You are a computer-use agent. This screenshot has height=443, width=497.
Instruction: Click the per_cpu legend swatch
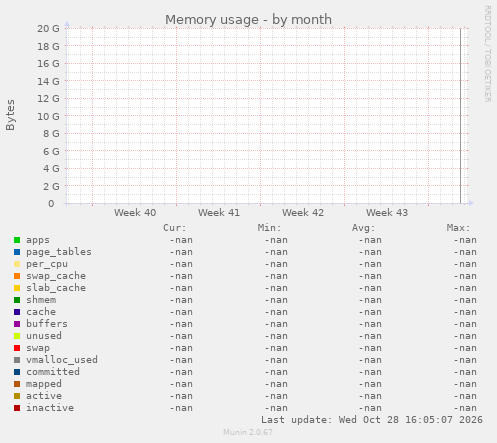pyautogui.click(x=17, y=264)
